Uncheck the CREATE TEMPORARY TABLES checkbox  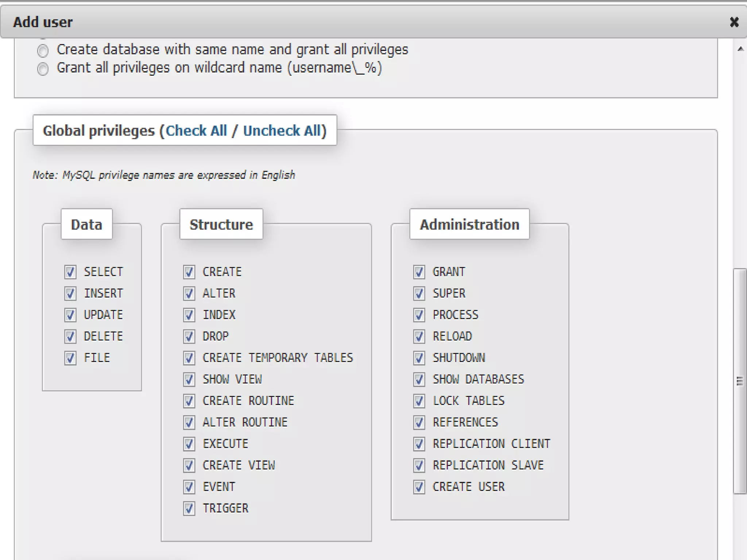(x=189, y=358)
